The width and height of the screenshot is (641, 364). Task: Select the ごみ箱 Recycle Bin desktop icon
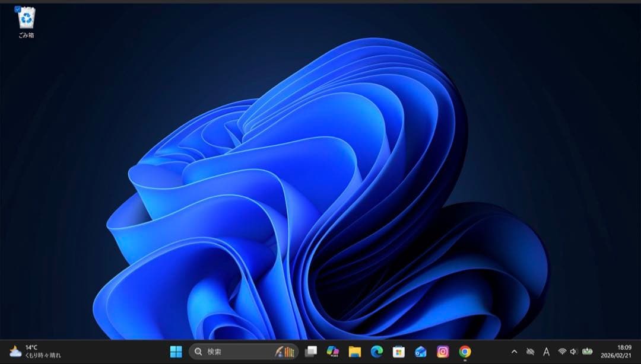(x=26, y=20)
